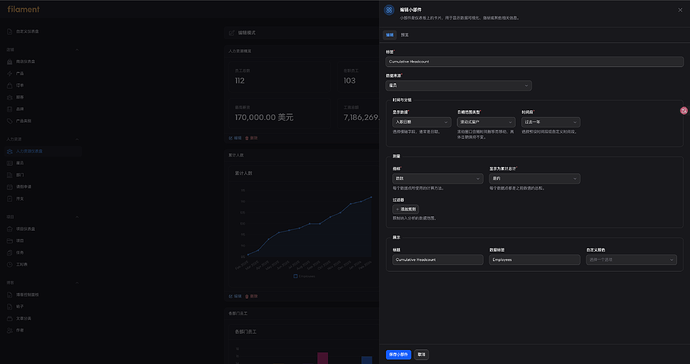Collapse the 博客 blog sidebar group
This screenshot has height=364, width=690.
point(77,283)
